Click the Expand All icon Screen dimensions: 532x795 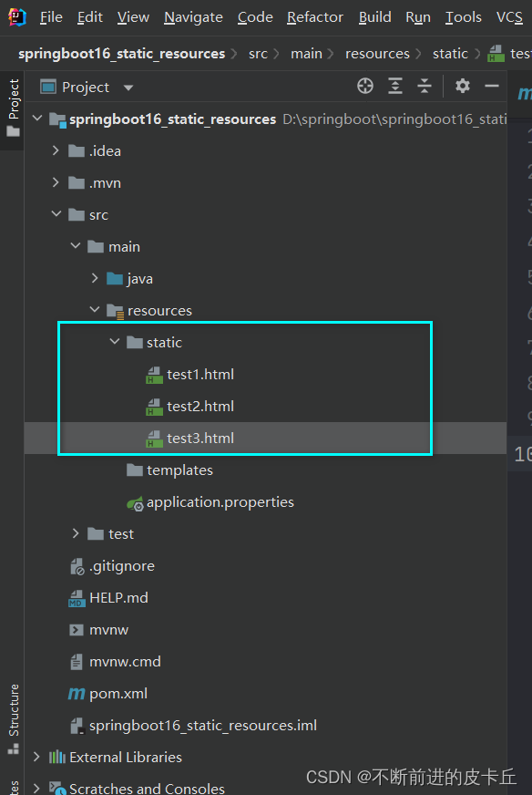pos(394,87)
